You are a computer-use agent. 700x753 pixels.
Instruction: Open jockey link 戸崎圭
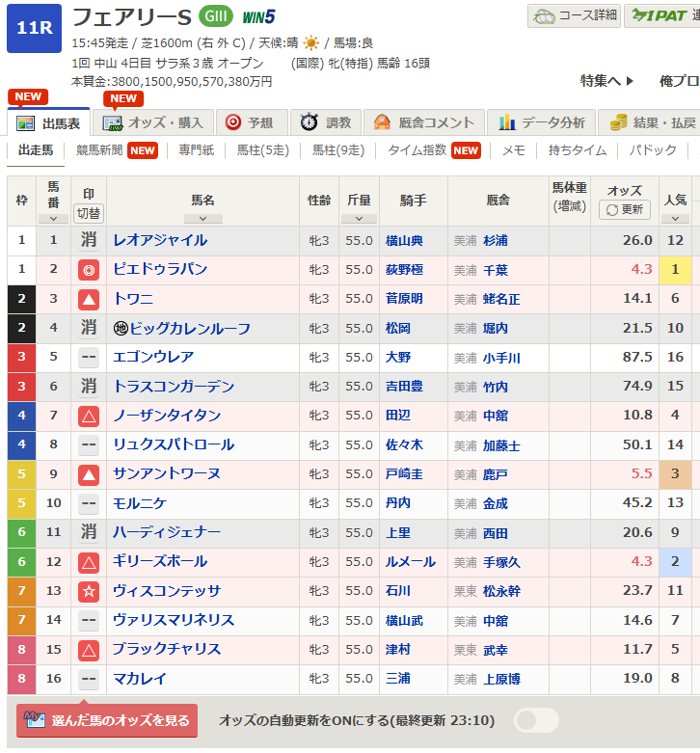(404, 474)
